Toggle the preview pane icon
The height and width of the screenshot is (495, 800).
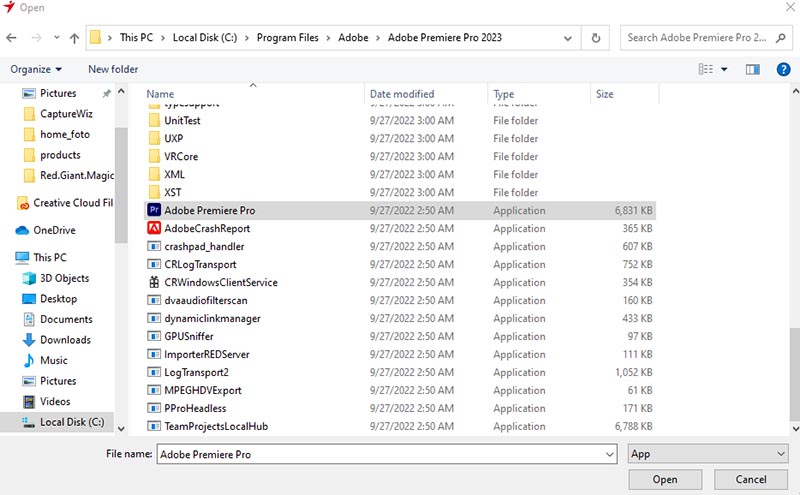pyautogui.click(x=753, y=69)
